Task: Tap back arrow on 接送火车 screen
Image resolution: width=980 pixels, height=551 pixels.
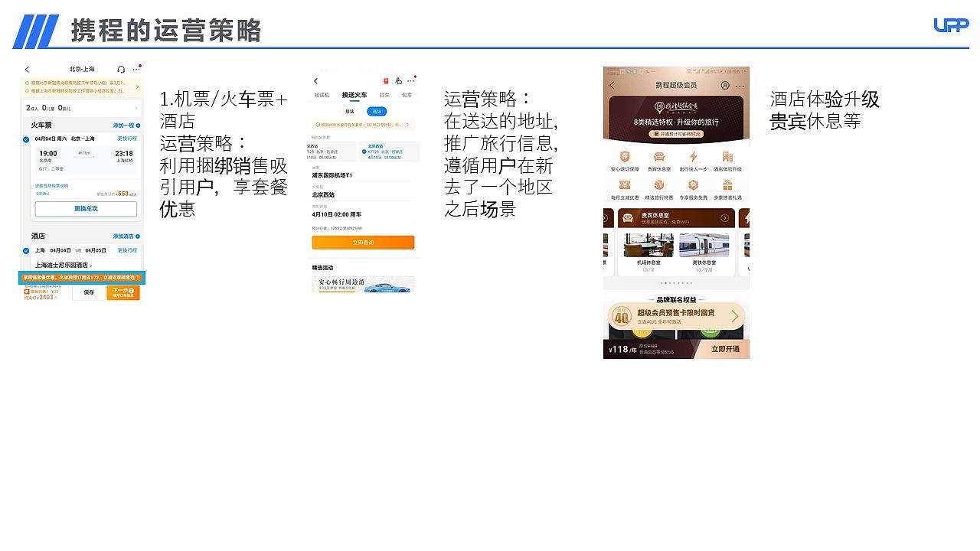Action: (x=315, y=81)
